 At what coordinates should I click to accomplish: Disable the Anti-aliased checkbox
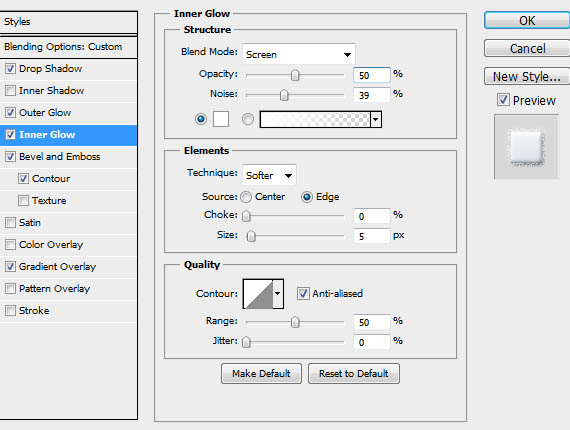point(303,293)
